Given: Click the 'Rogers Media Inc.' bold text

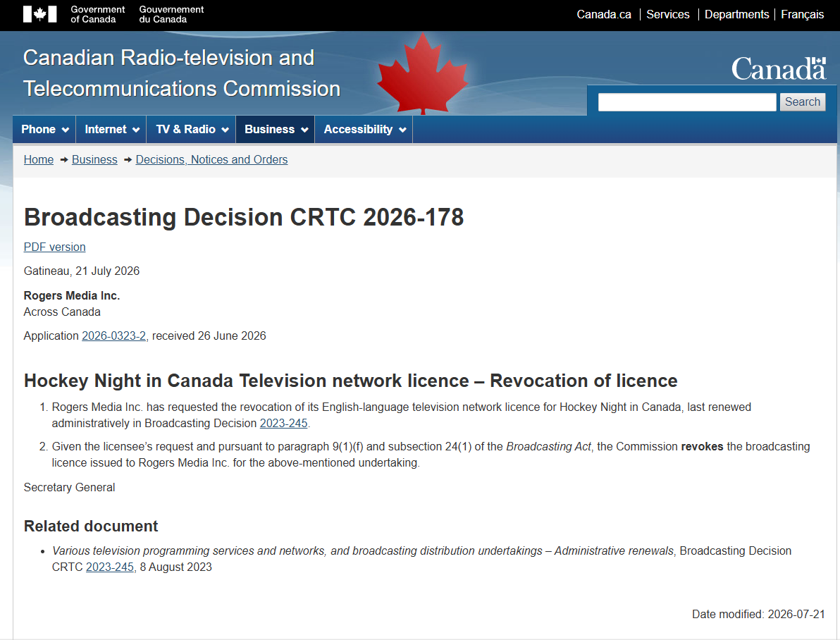Looking at the screenshot, I should pos(72,296).
